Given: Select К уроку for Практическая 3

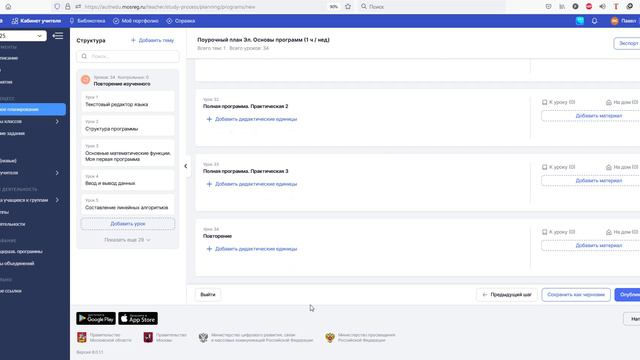Looking at the screenshot, I should (558, 167).
